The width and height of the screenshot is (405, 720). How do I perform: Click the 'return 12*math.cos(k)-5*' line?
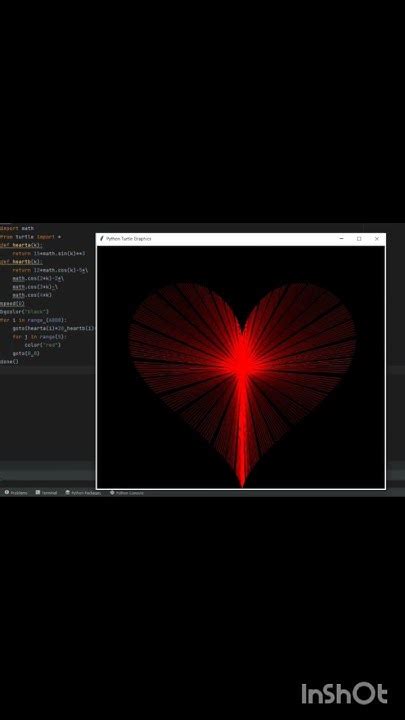50,270
